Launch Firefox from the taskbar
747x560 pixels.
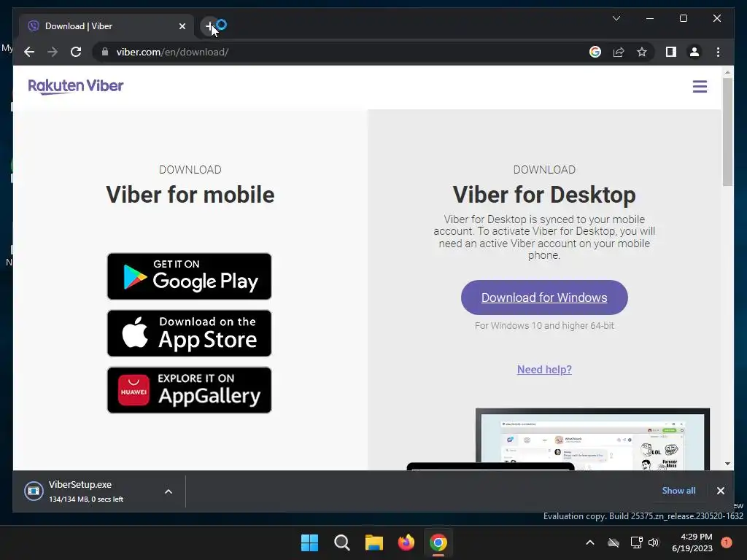point(406,542)
